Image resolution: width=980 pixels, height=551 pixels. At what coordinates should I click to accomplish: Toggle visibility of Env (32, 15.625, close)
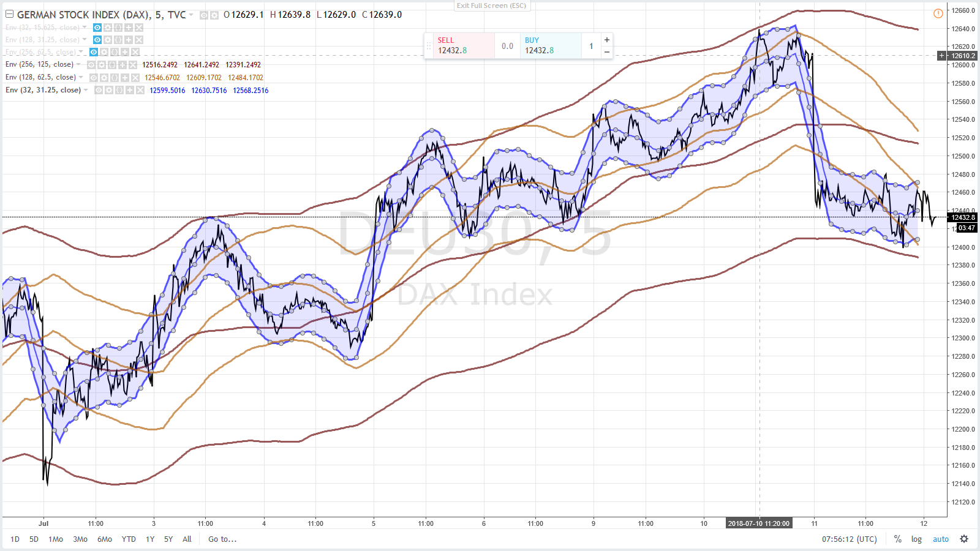click(x=97, y=28)
